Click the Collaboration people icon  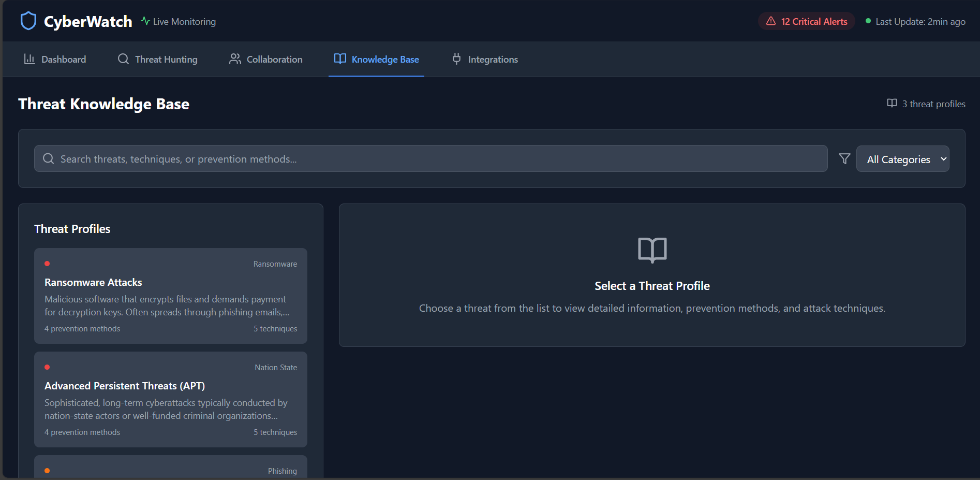[x=235, y=59]
